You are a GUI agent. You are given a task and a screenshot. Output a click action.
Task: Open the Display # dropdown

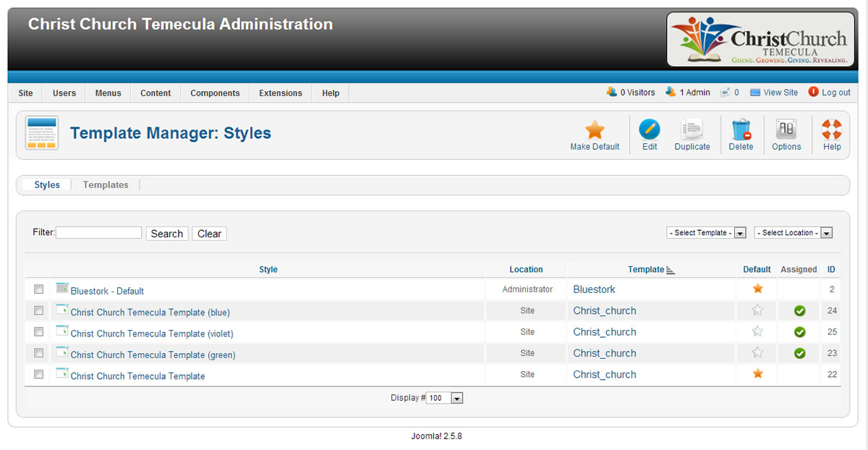445,398
